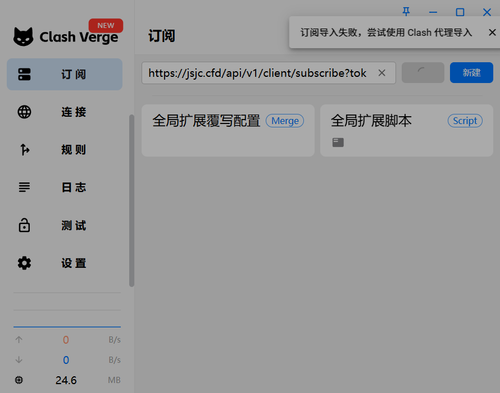Click the Script tag badge
This screenshot has height=393, width=500.
coord(465,121)
